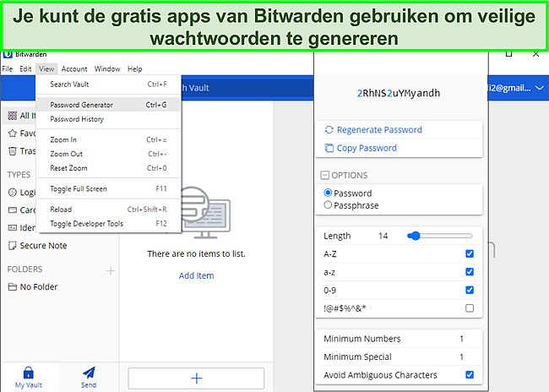The height and width of the screenshot is (392, 549).
Task: Click the Secure Note label
Action: 43,246
